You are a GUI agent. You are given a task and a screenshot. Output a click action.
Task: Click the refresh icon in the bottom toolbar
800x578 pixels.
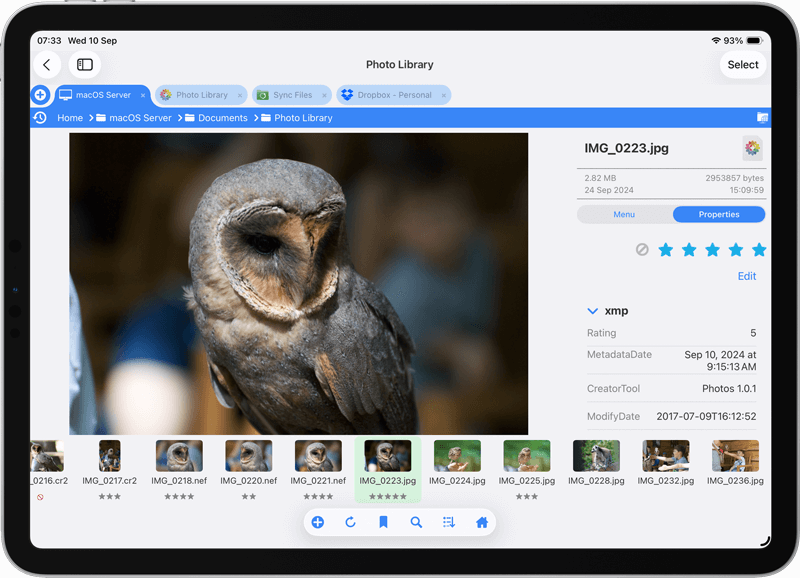(350, 522)
